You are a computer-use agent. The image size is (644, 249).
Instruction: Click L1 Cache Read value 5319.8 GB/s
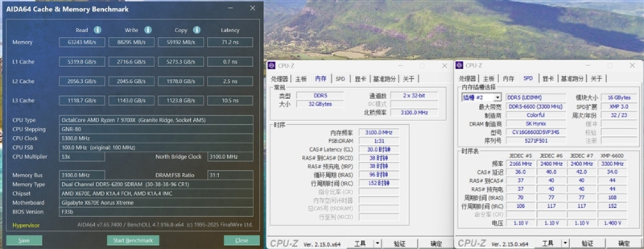(x=82, y=62)
